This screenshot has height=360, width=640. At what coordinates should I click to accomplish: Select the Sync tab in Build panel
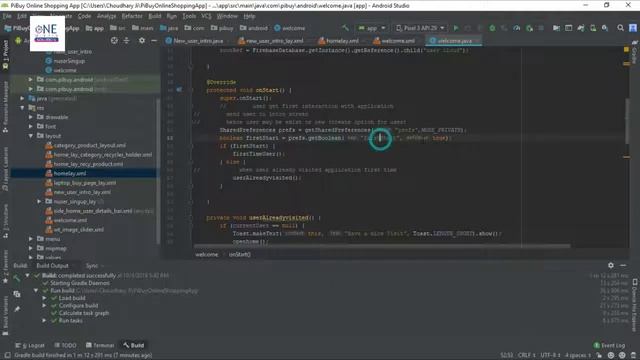[92, 266]
